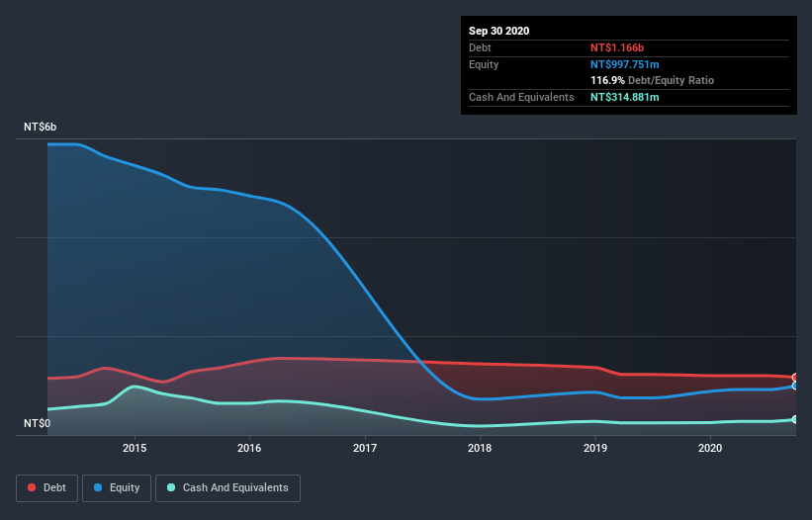Click the NT$1.166b debt value

(617, 47)
